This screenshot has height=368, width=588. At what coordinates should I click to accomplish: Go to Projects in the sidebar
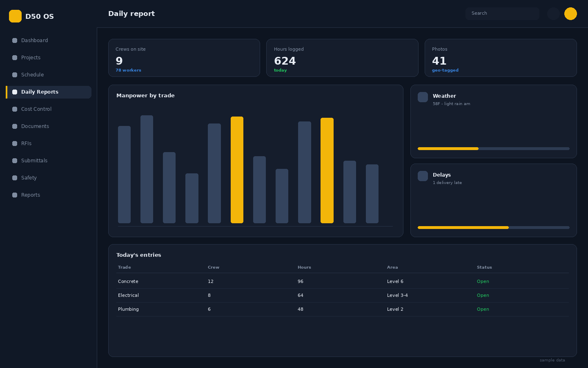pyautogui.click(x=49, y=58)
